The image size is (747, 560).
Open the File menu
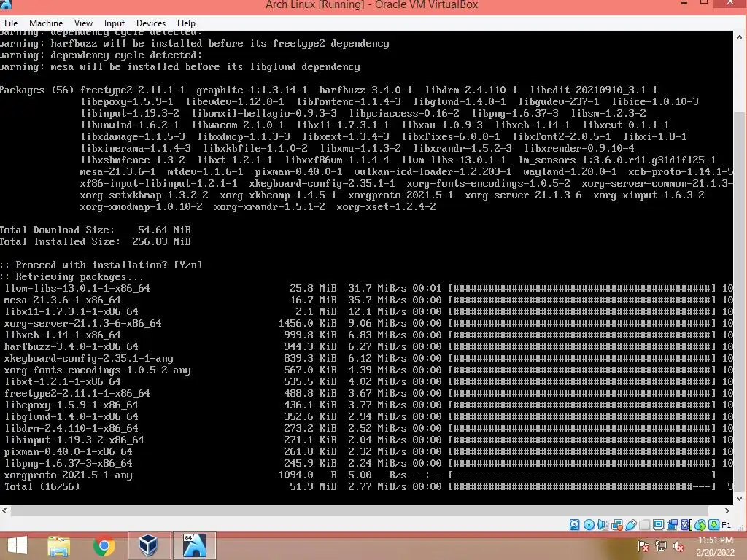pyautogui.click(x=11, y=23)
